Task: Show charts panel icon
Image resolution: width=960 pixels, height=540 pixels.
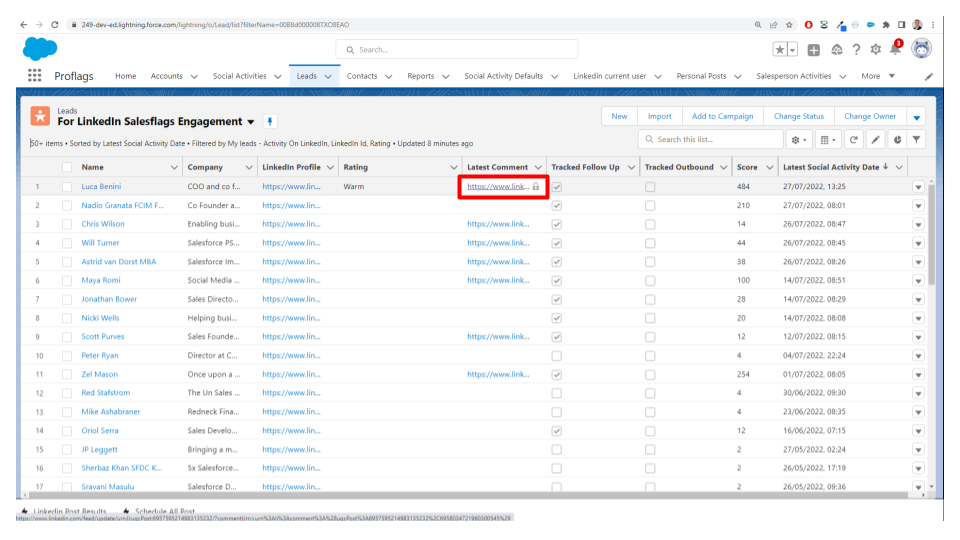Action: point(898,140)
